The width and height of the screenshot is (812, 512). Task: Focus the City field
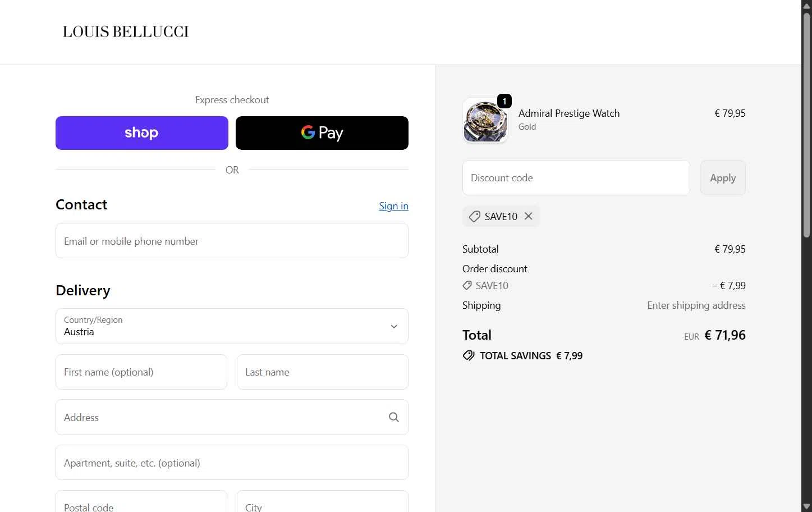323,501
